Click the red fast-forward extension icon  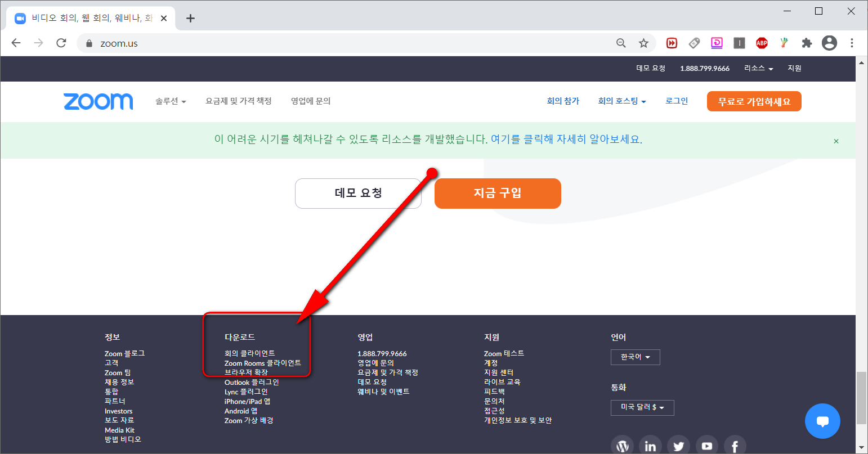[x=672, y=43]
